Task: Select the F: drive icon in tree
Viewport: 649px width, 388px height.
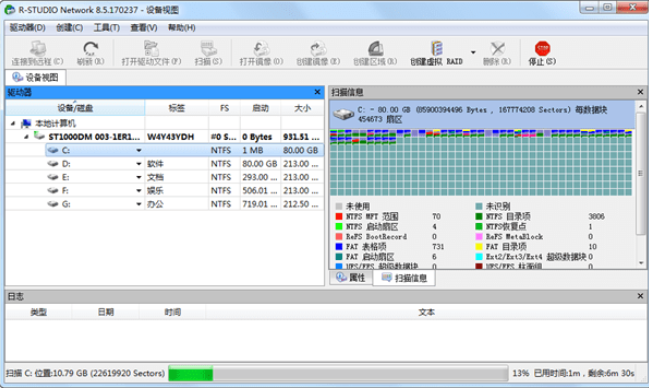Action: click(x=53, y=190)
